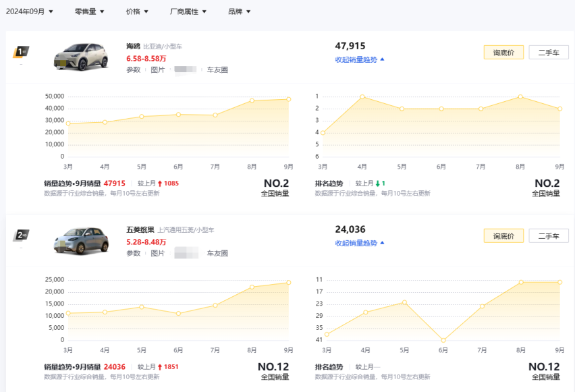Collapse 海鸥 sales trend via 收起销量趋势
Image resolution: width=575 pixels, height=392 pixels.
(359, 60)
